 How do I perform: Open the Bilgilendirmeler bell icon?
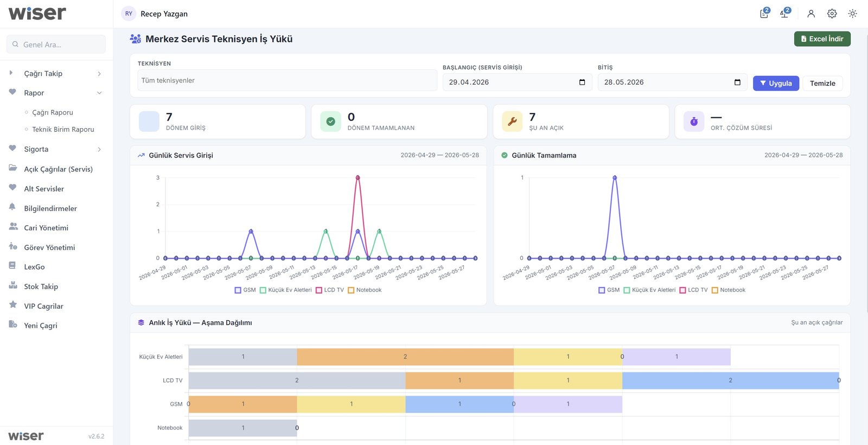pyautogui.click(x=12, y=207)
